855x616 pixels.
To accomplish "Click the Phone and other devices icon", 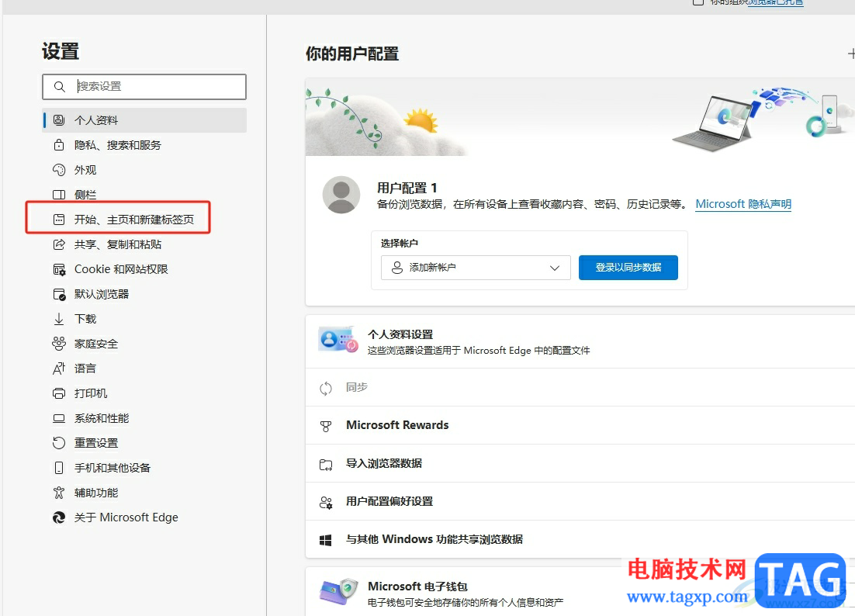I will [x=59, y=468].
